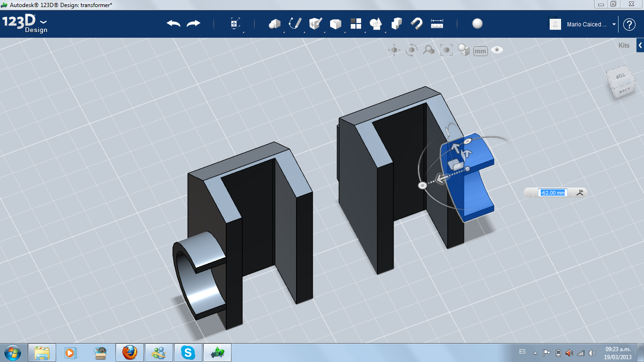Open the Combine solids tool
Image resolution: width=644 pixels, height=362 pixels.
pos(396,24)
